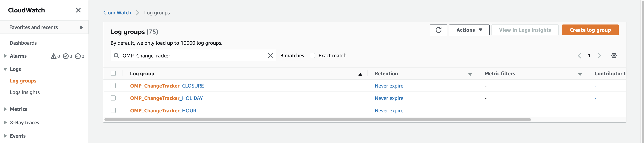Click the Retention column header
Image resolution: width=644 pixels, height=143 pixels.
[x=386, y=73]
